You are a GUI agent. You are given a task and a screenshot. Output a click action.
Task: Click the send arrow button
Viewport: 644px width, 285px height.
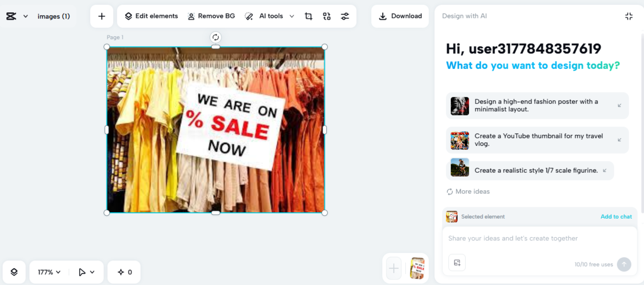click(x=624, y=264)
